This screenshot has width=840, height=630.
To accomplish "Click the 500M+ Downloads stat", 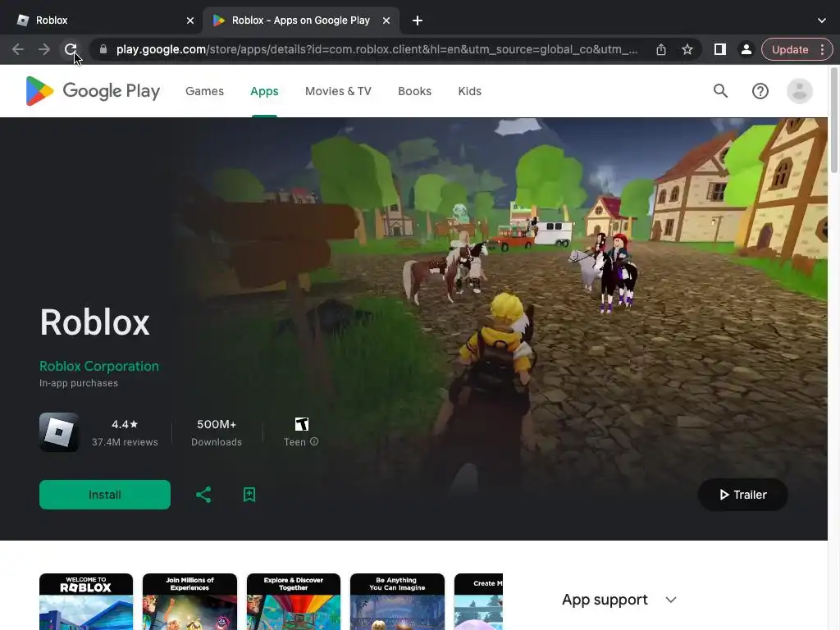I will pos(217,432).
